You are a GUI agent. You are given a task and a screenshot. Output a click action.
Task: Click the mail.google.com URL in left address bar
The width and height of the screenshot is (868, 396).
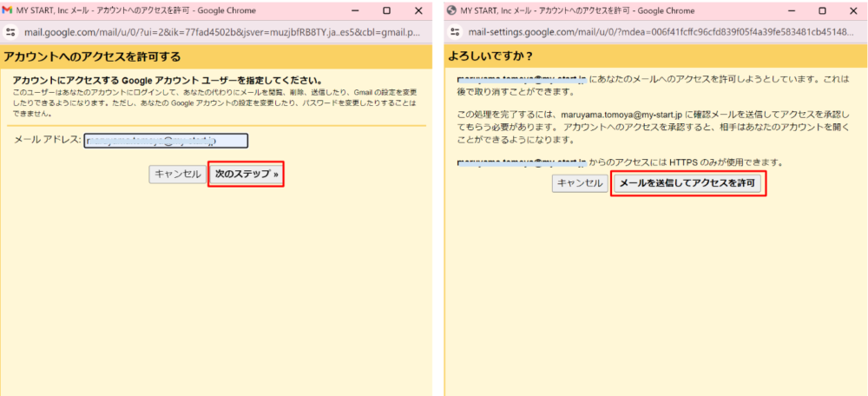coord(221,31)
